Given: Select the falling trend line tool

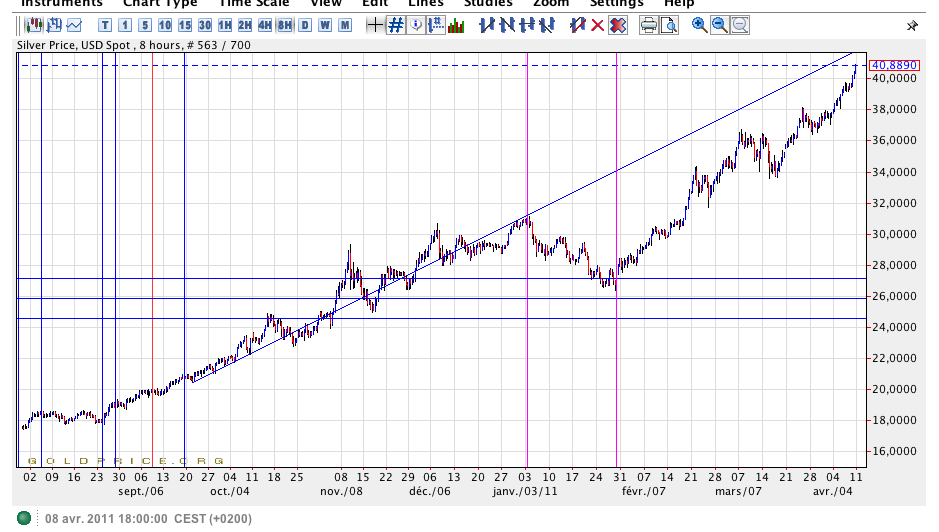Looking at the screenshot, I should point(507,25).
